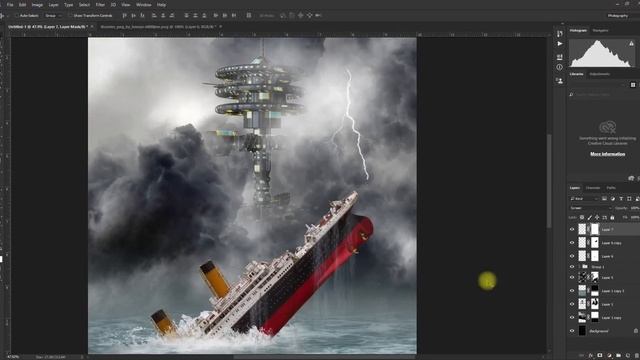Image resolution: width=640 pixels, height=360 pixels.
Task: Add layer mask icon at panel bottom
Action: tap(600, 356)
